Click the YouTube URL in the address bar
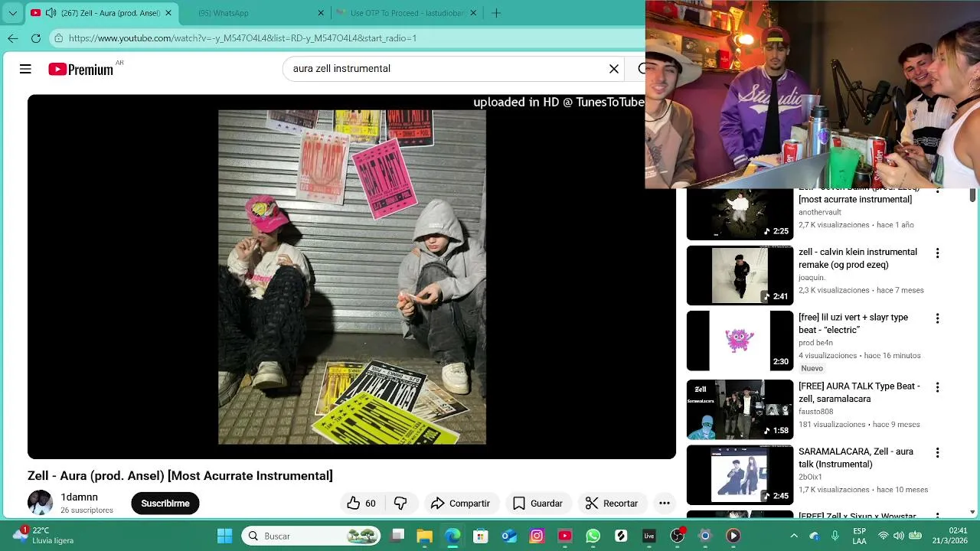 click(x=243, y=37)
